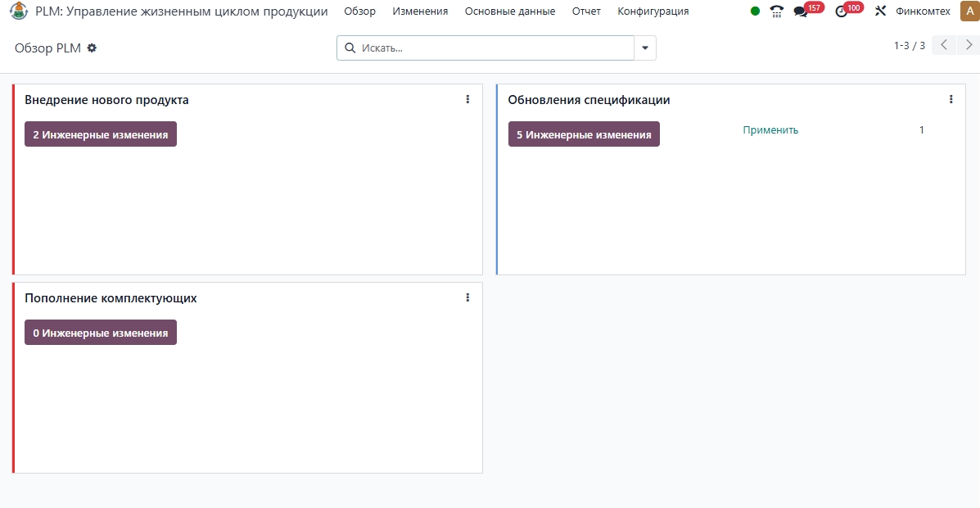Open kebab menu on Обновления спецификации card
Image resolution: width=980 pixels, height=508 pixels.
(x=951, y=99)
